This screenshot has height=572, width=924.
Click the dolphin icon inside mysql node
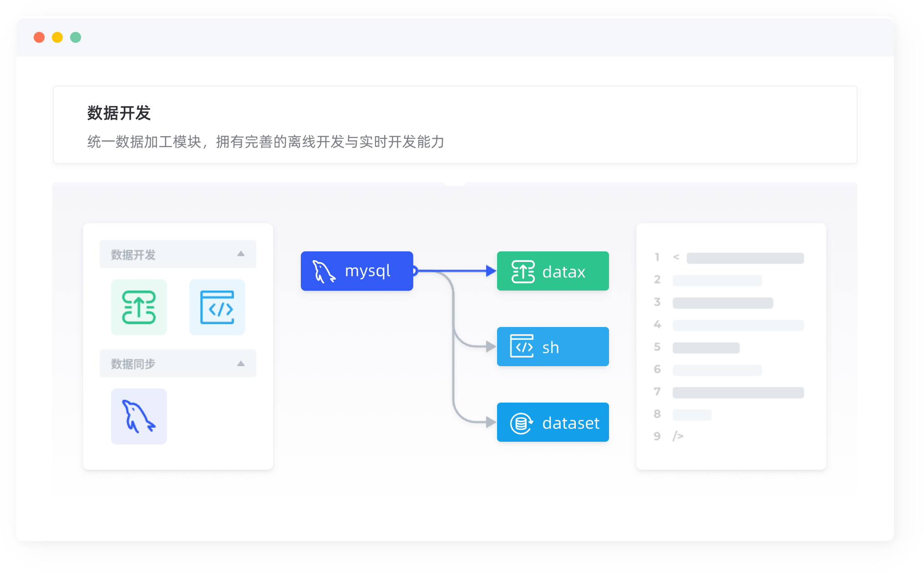(x=324, y=271)
